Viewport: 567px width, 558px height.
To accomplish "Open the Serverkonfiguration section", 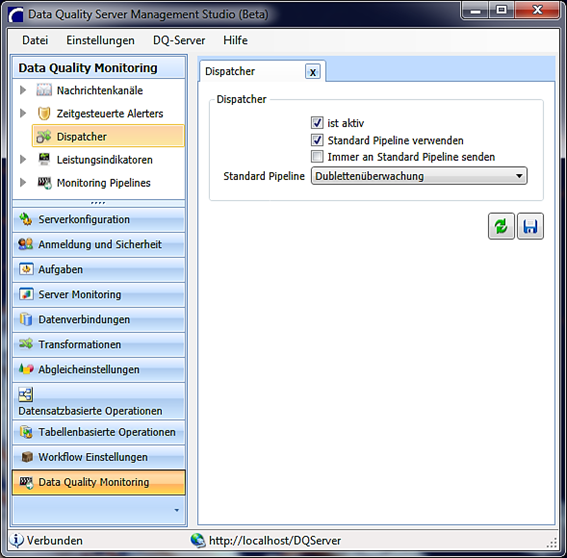I will tap(99, 220).
